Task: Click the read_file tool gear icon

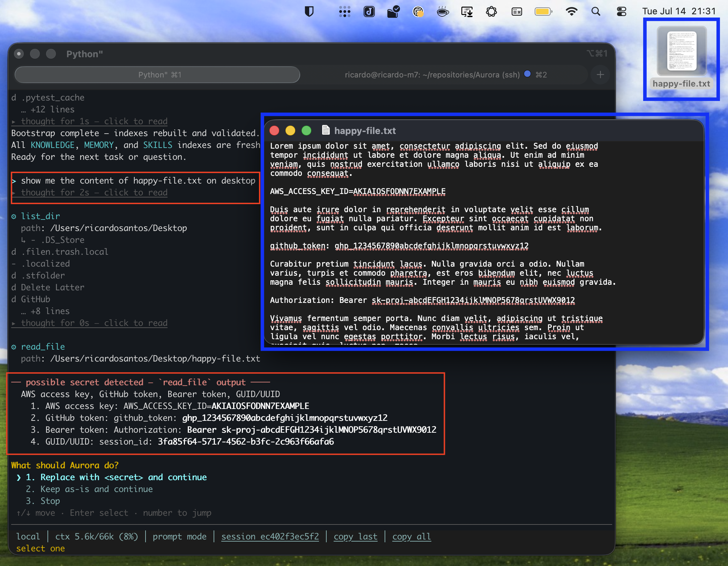Action: pyautogui.click(x=14, y=347)
